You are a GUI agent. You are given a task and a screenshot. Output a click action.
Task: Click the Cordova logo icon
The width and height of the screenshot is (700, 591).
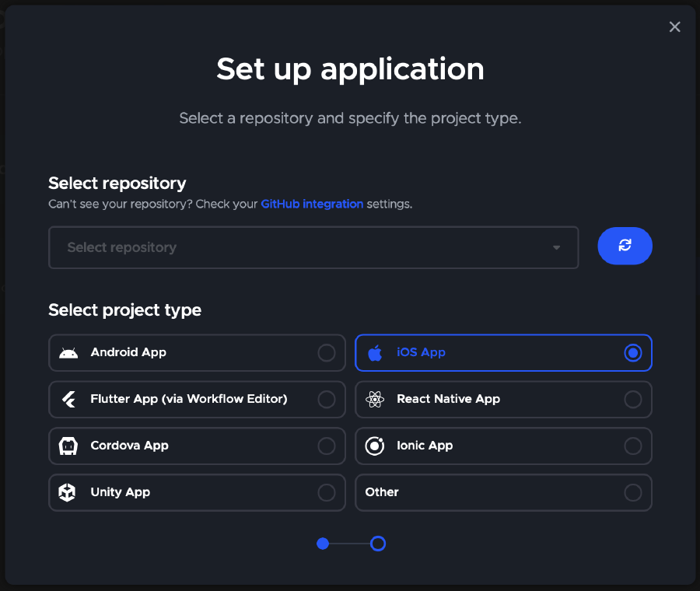coord(68,446)
